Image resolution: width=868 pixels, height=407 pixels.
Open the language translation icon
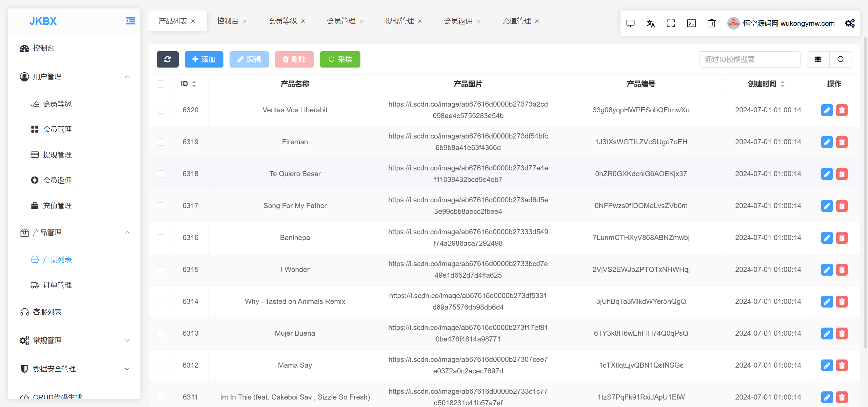coord(650,23)
